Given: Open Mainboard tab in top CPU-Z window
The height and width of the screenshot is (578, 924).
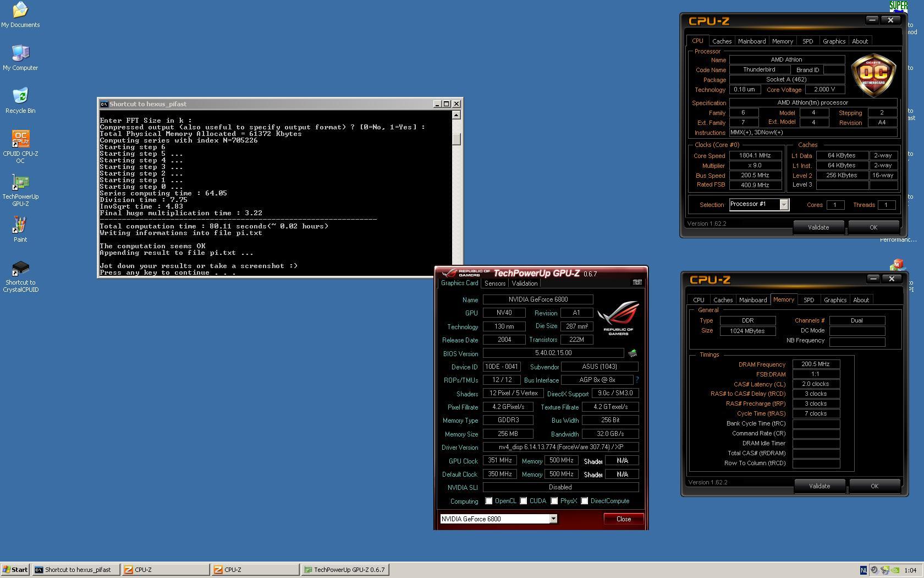Looking at the screenshot, I should pyautogui.click(x=751, y=41).
